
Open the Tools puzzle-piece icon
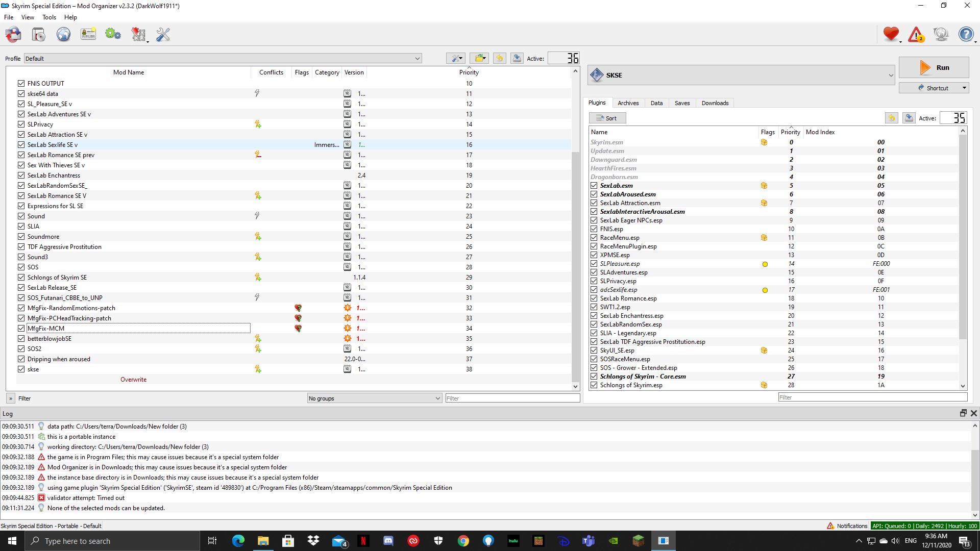[138, 35]
